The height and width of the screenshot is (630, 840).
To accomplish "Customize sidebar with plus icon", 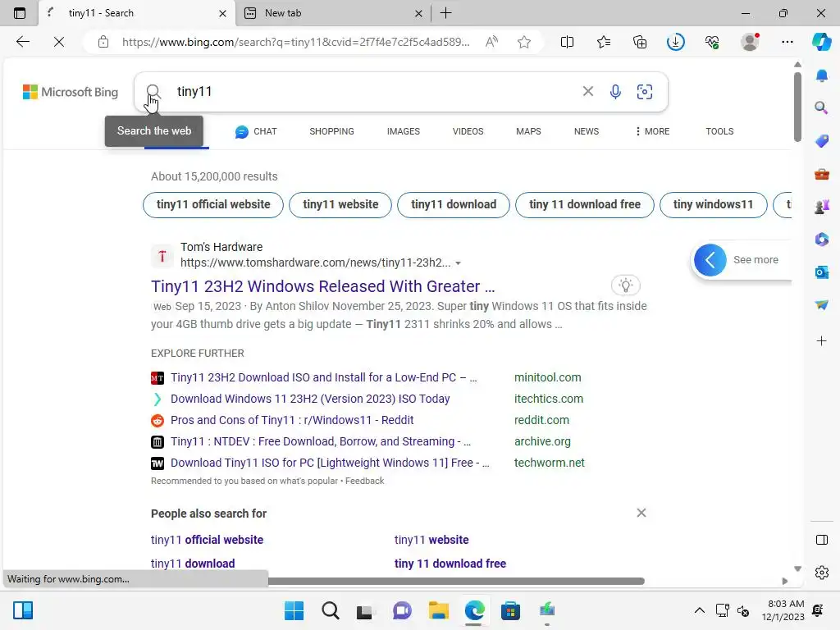I will [822, 340].
